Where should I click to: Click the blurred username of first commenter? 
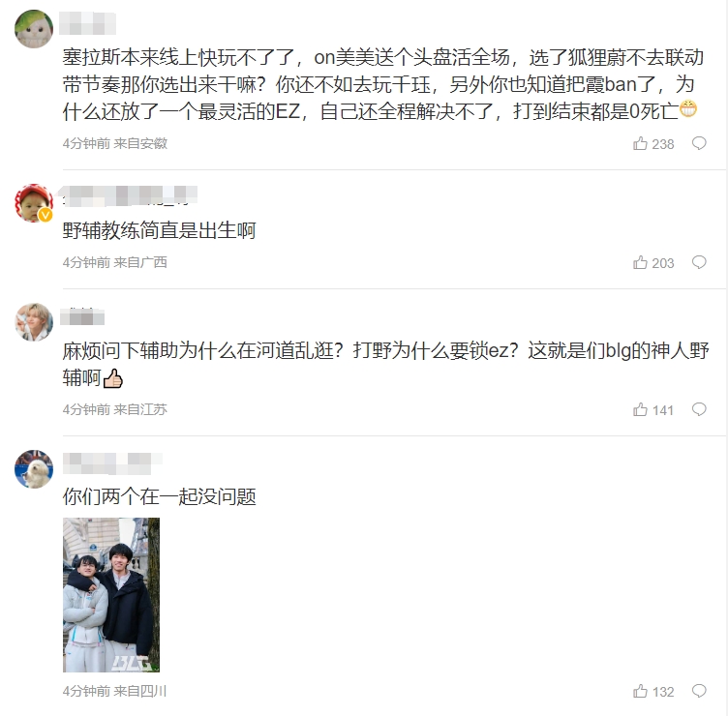pos(87,23)
